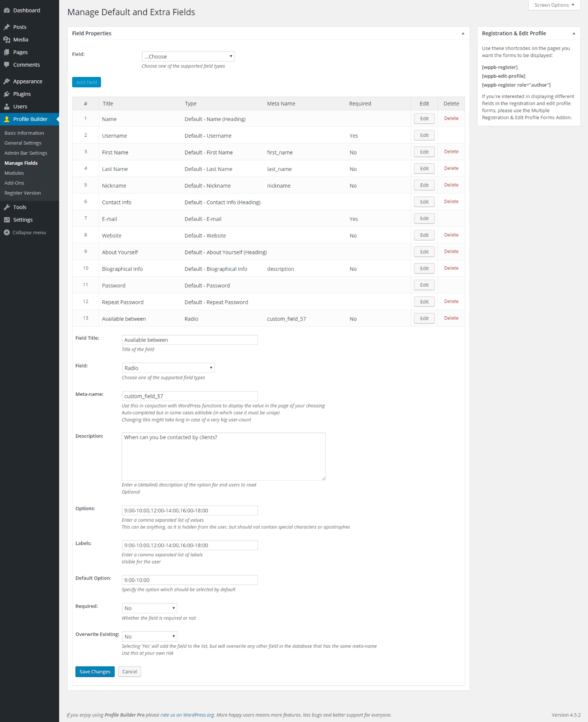
Task: Click Posts in the admin sidebar
Action: tap(20, 27)
